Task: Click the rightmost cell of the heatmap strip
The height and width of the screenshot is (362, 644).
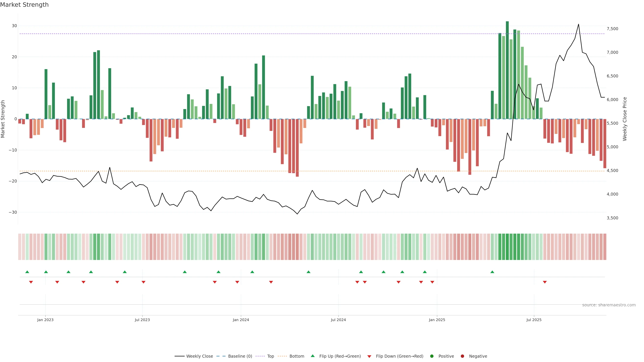Action: point(605,247)
